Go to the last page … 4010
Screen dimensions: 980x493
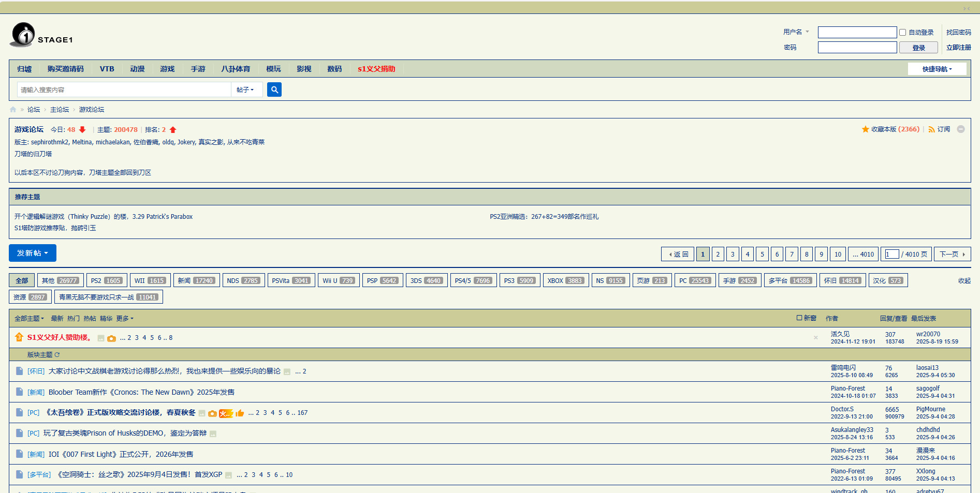point(863,254)
